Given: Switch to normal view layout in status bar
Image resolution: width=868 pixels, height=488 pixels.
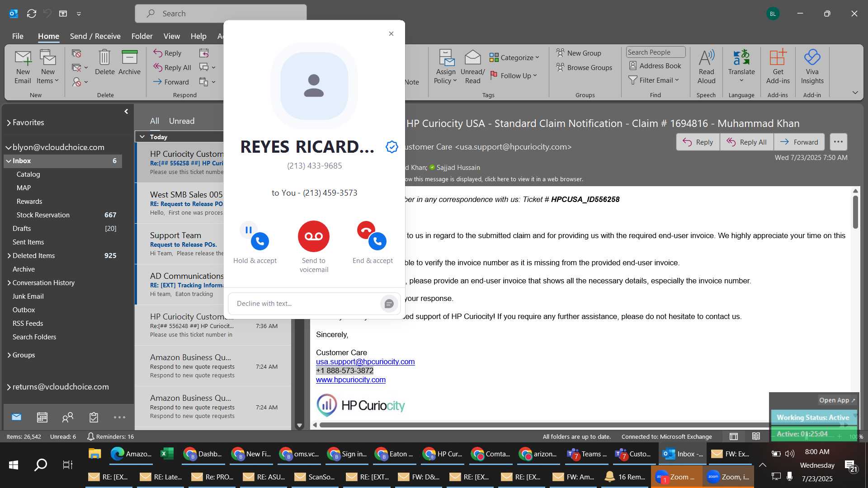Looking at the screenshot, I should click(733, 436).
